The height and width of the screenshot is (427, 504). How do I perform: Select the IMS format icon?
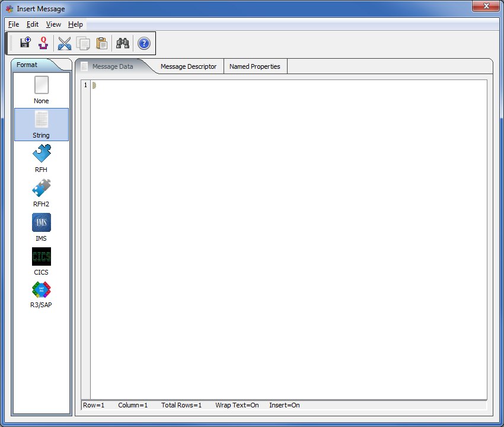(x=42, y=228)
